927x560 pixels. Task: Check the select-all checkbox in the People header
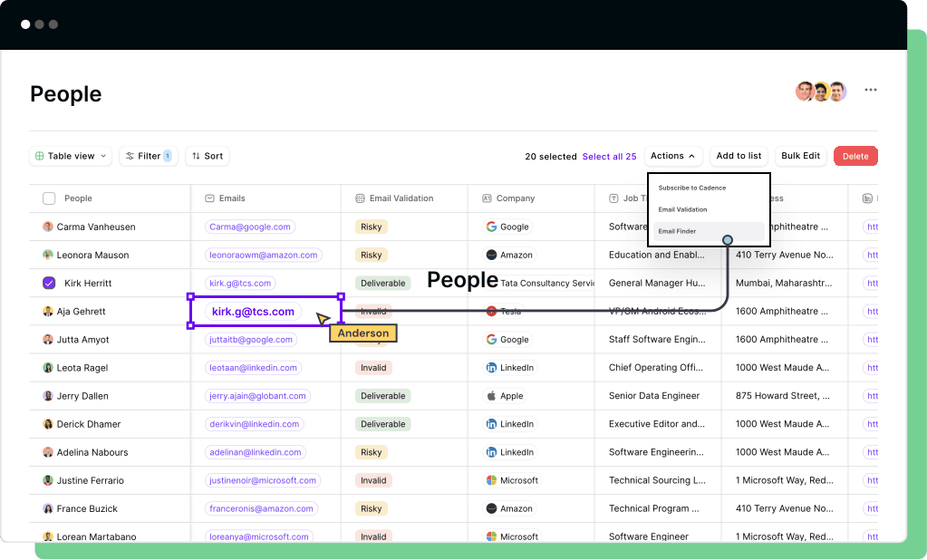50,198
